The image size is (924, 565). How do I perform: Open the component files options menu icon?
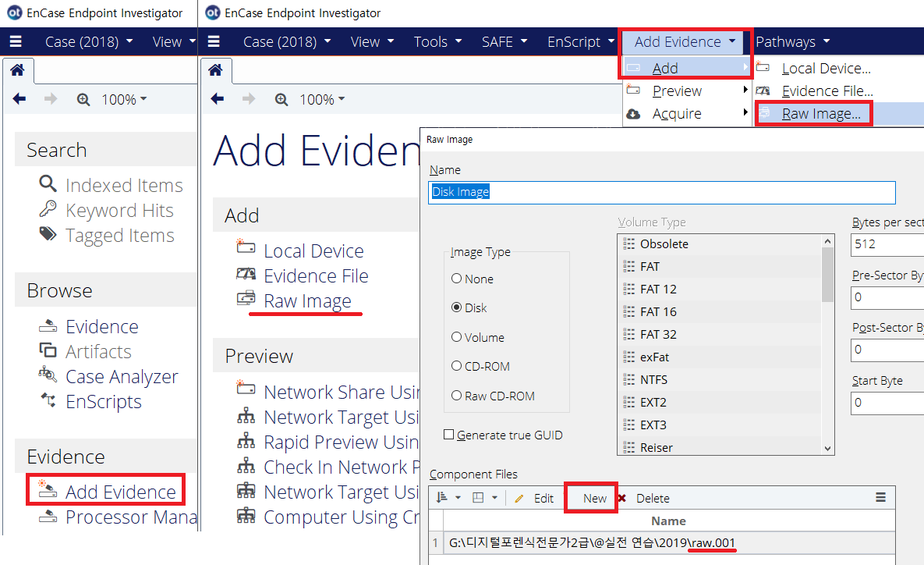[x=880, y=498]
